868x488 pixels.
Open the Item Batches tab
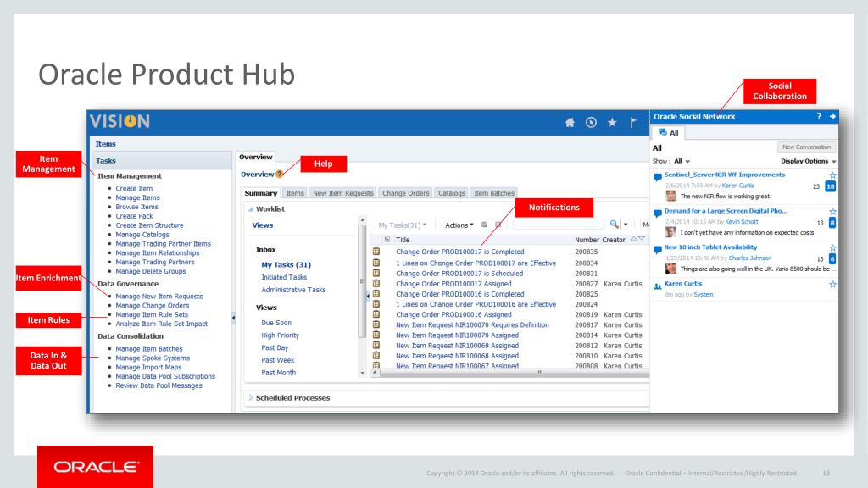point(494,193)
